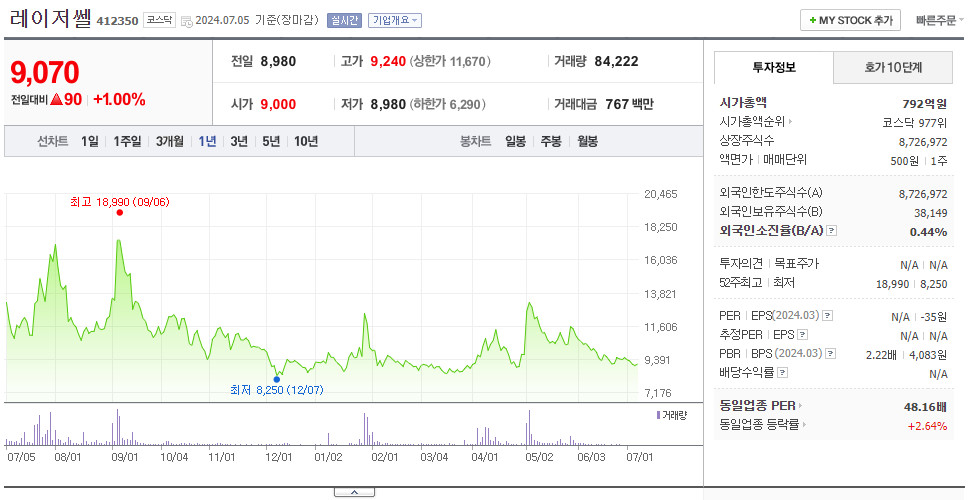Click the 시가총액 value 792억원
This screenshot has height=500, width=968.
pyautogui.click(x=925, y=104)
